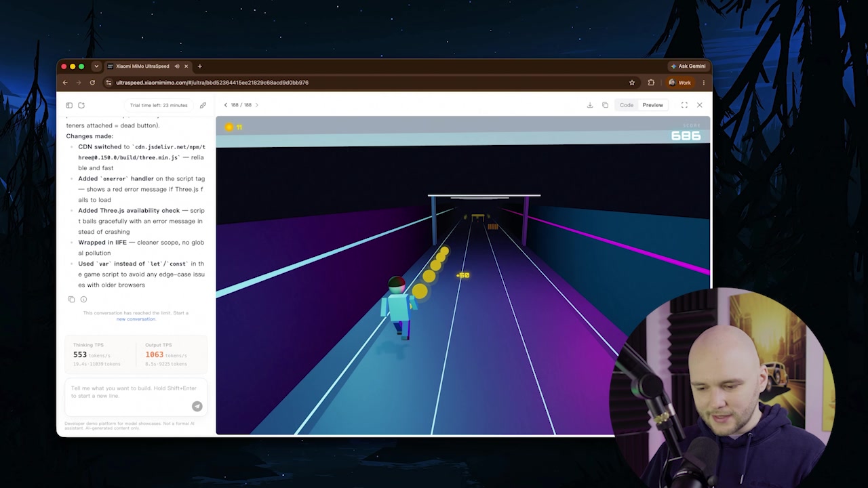Open the browser extensions menu
This screenshot has height=488, width=868.
click(x=651, y=83)
